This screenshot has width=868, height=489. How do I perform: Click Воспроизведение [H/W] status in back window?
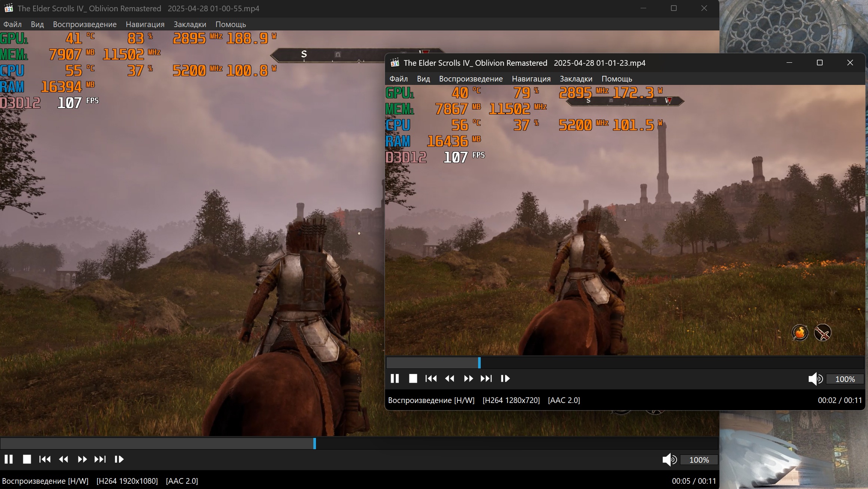pos(45,481)
